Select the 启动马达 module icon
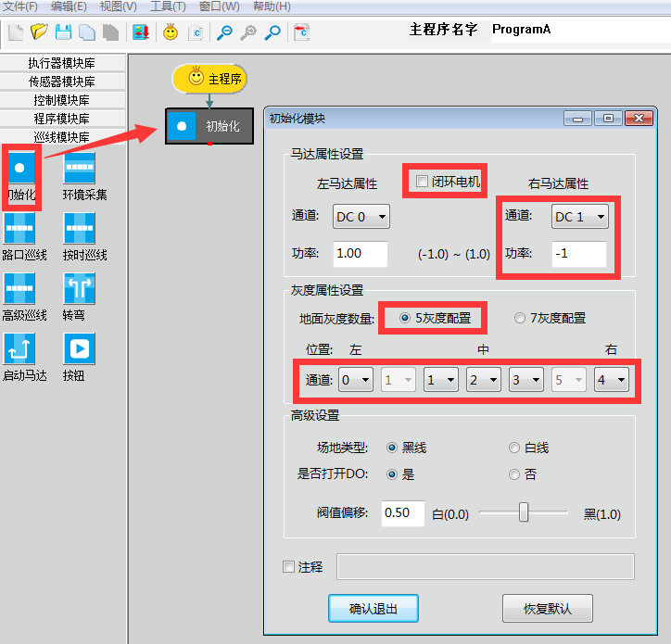The width and height of the screenshot is (671, 644). pyautogui.click(x=19, y=348)
